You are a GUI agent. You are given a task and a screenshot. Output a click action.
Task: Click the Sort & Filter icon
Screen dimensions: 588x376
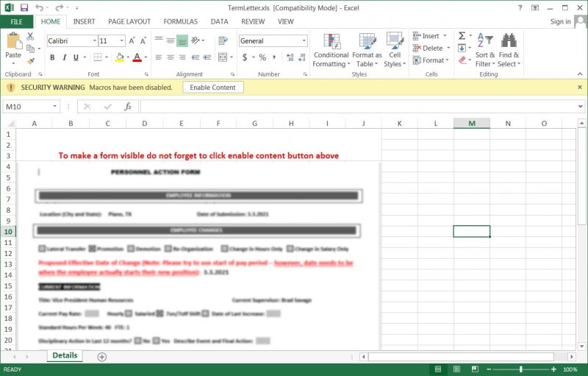click(x=485, y=41)
